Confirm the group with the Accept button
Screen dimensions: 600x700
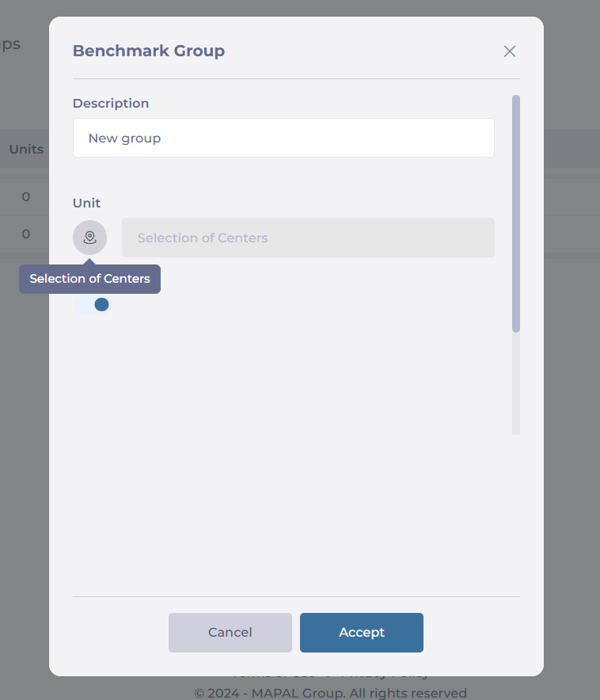click(x=361, y=632)
